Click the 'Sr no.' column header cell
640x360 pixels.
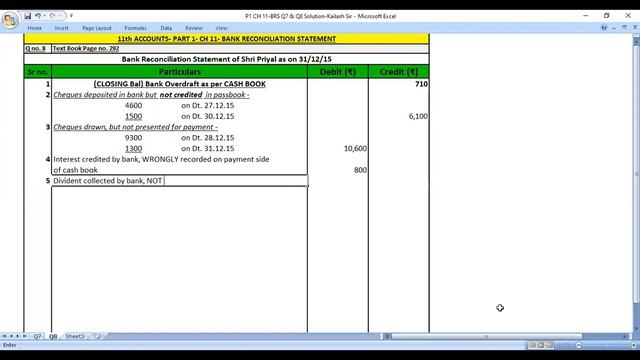coord(38,72)
